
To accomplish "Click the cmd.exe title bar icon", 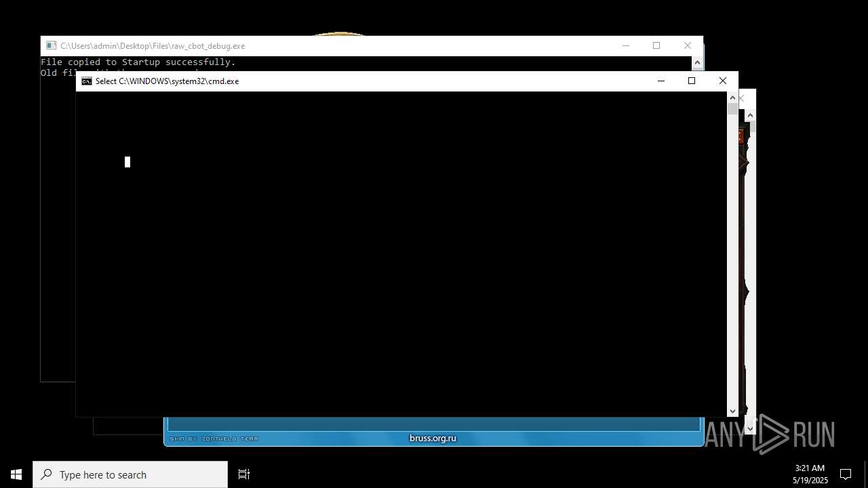I will pos(87,81).
